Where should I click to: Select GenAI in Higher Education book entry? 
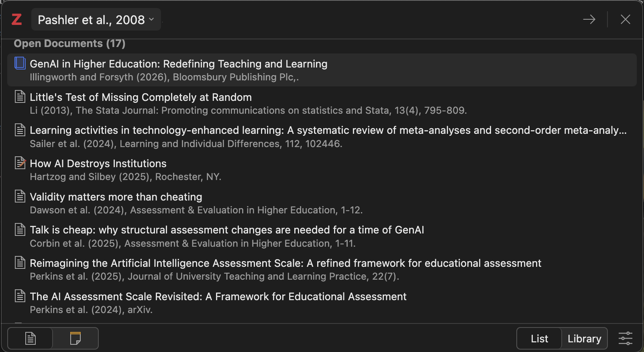[x=178, y=64]
